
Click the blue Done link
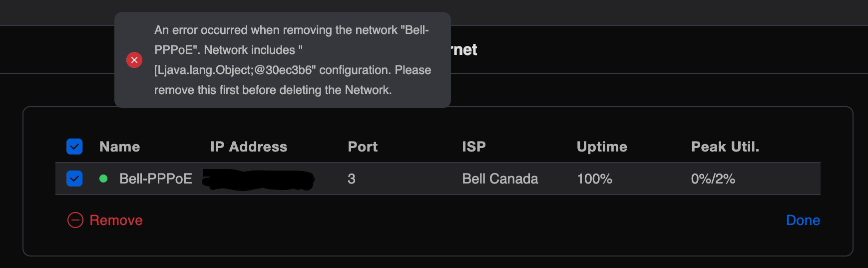pyautogui.click(x=803, y=220)
